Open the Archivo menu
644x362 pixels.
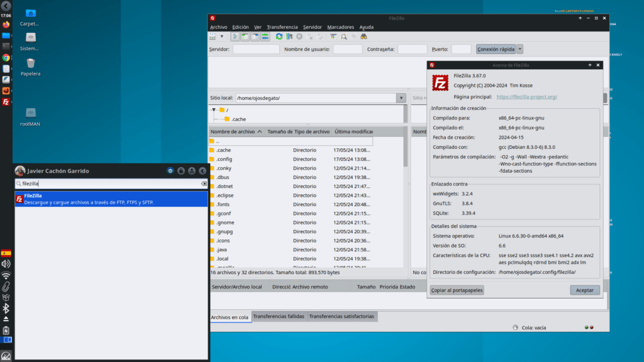(218, 27)
